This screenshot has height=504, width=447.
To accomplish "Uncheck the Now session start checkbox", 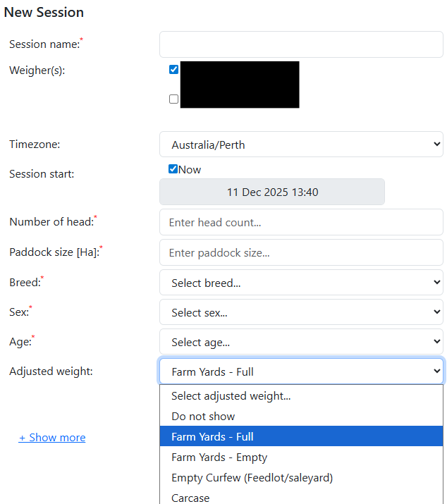I will tap(173, 169).
